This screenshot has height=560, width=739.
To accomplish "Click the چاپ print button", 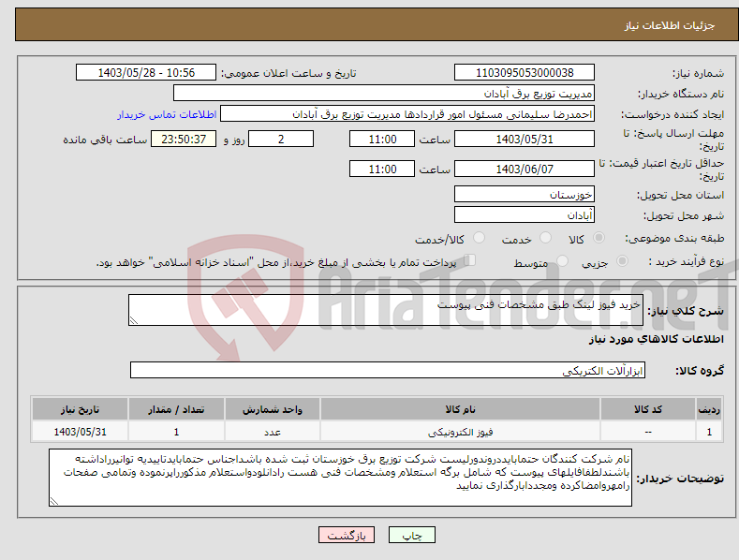I will click(x=412, y=535).
